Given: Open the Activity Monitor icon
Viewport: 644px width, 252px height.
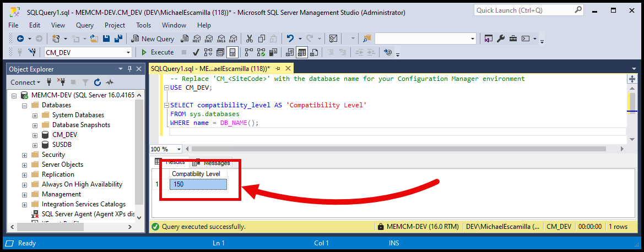Looking at the screenshot, I should click(333, 39).
